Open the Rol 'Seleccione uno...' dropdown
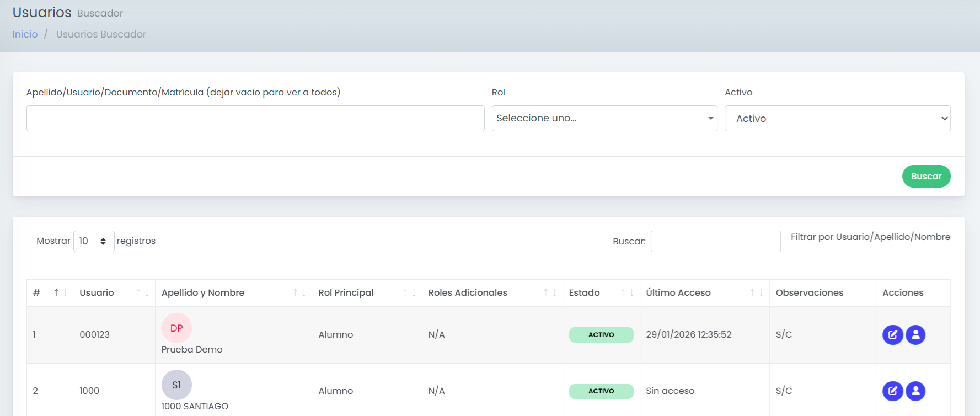980x416 pixels. click(x=604, y=118)
